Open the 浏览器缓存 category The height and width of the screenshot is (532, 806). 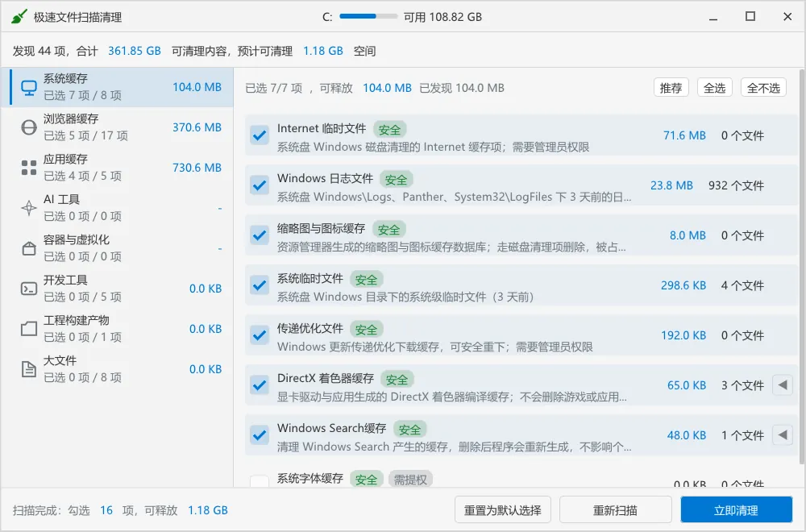pos(117,127)
